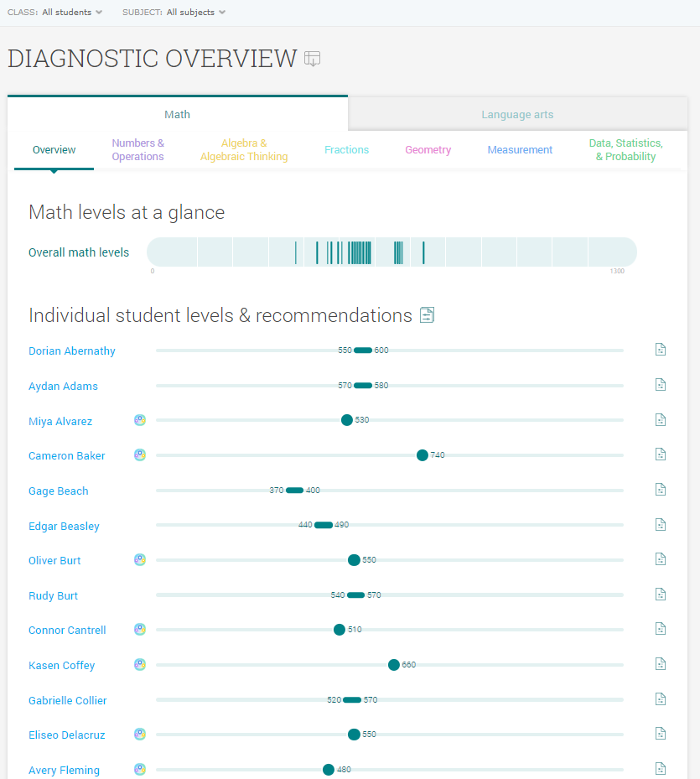700x779 pixels.
Task: Open Gage Beach's report document icon
Action: 661,490
